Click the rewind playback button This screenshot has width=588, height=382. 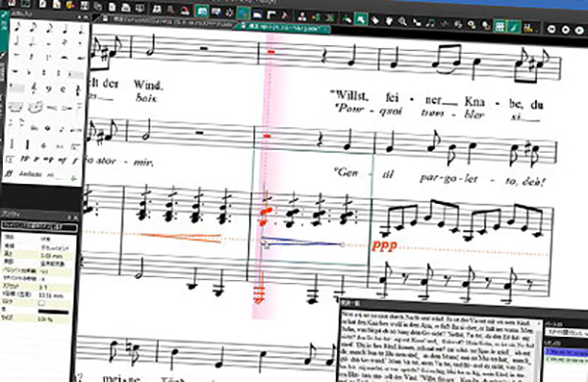pyautogui.click(x=551, y=28)
